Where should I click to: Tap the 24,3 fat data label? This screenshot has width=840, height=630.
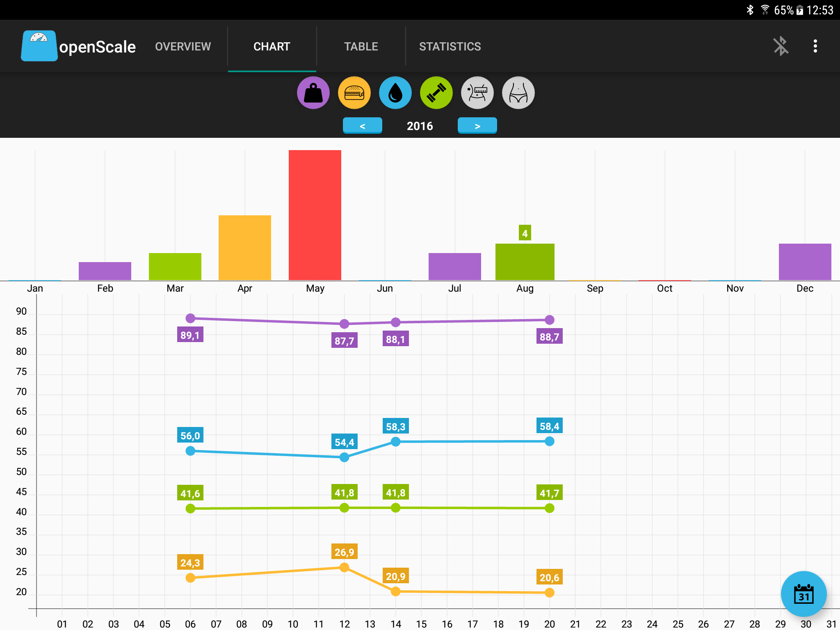pos(190,562)
